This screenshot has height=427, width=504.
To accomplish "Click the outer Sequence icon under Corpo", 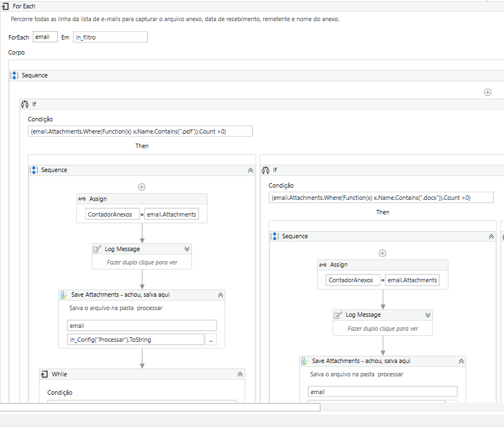I will click(x=14, y=75).
